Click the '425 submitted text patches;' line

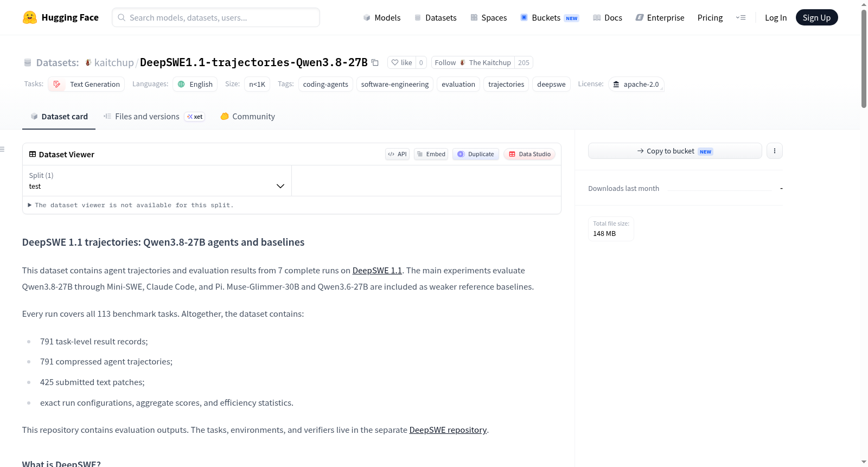(x=92, y=382)
